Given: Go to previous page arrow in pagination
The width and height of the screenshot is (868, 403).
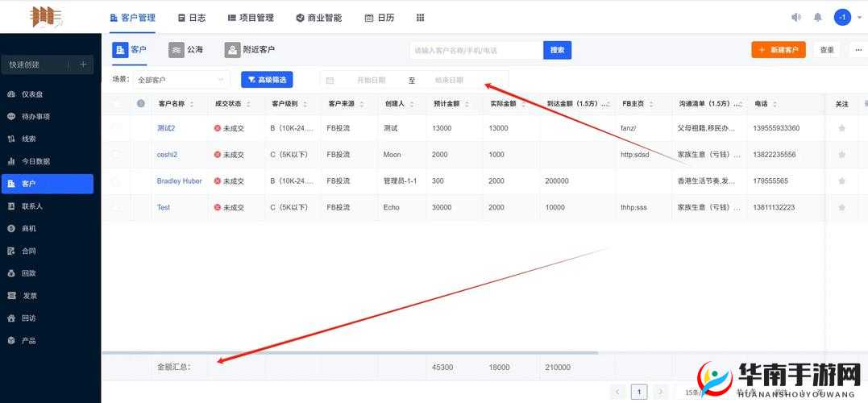Looking at the screenshot, I should pyautogui.click(x=619, y=393).
